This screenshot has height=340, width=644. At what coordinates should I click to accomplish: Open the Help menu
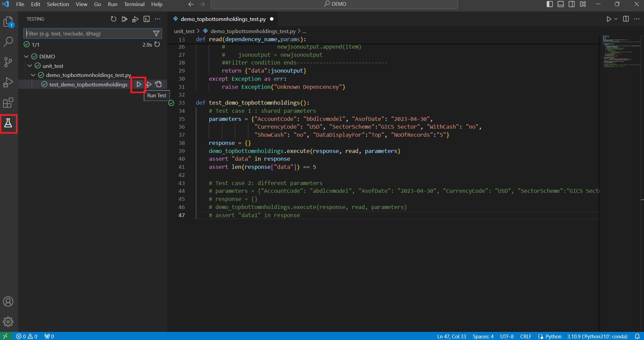157,4
